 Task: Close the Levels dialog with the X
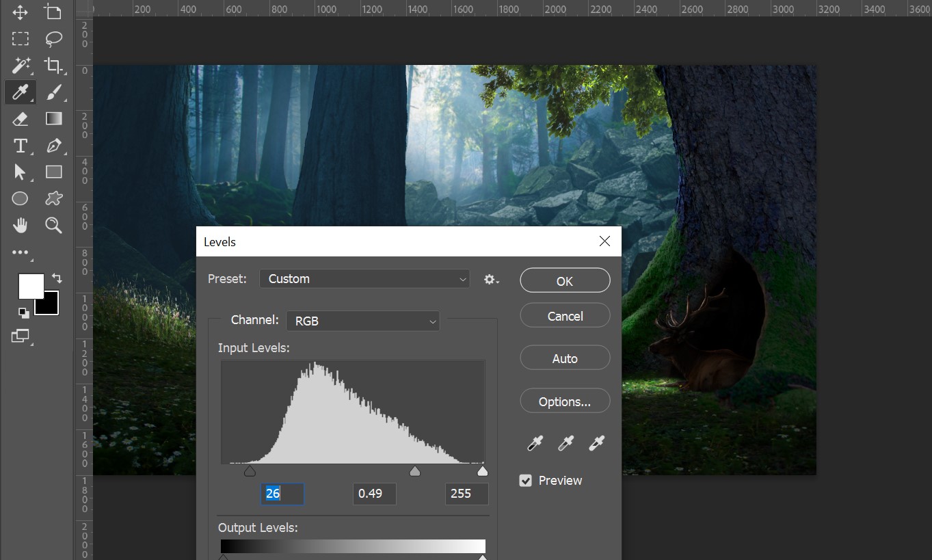tap(604, 241)
